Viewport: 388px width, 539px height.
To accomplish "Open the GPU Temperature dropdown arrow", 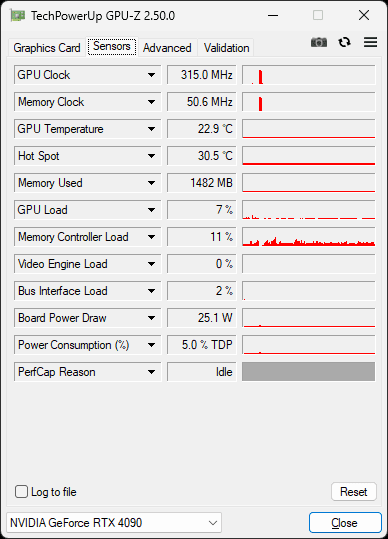I will (x=151, y=129).
